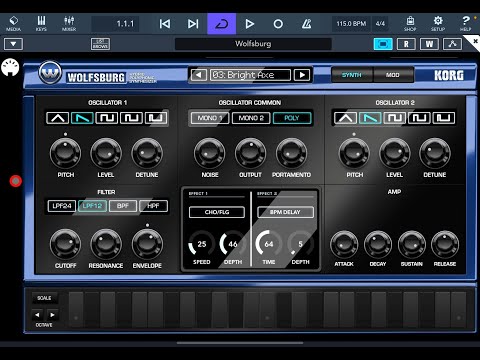Screen dimensions: 480x360
Task: Click the 1.1.1 position display
Action: point(116,24)
